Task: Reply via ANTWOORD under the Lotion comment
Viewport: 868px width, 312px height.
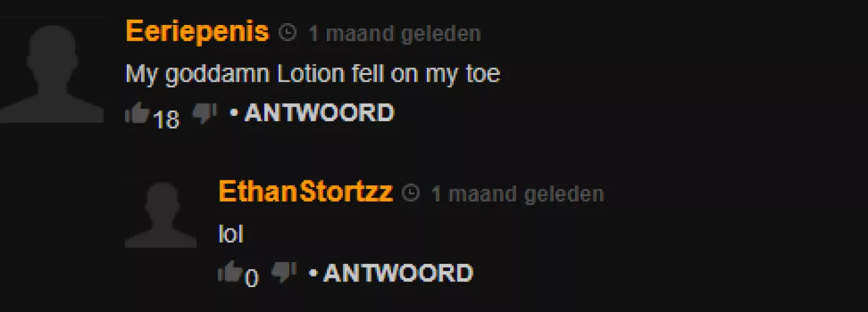Action: tap(319, 113)
